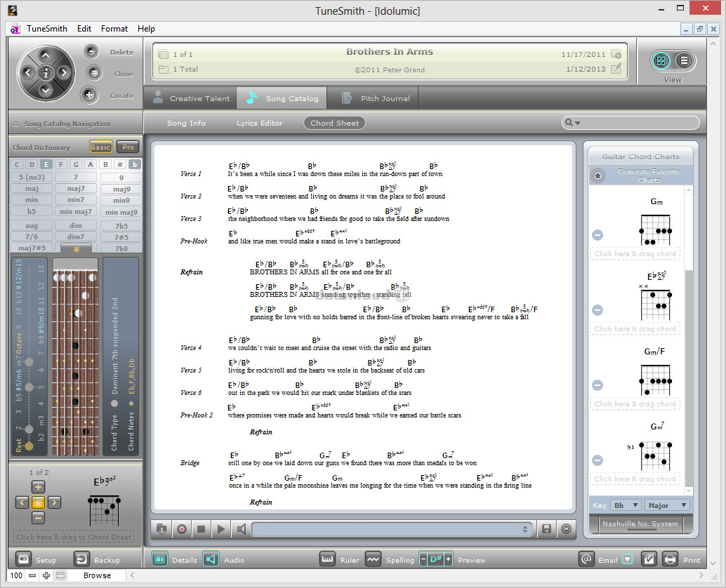Open the search options dropdown arrow
The height and width of the screenshot is (588, 726).
577,123
